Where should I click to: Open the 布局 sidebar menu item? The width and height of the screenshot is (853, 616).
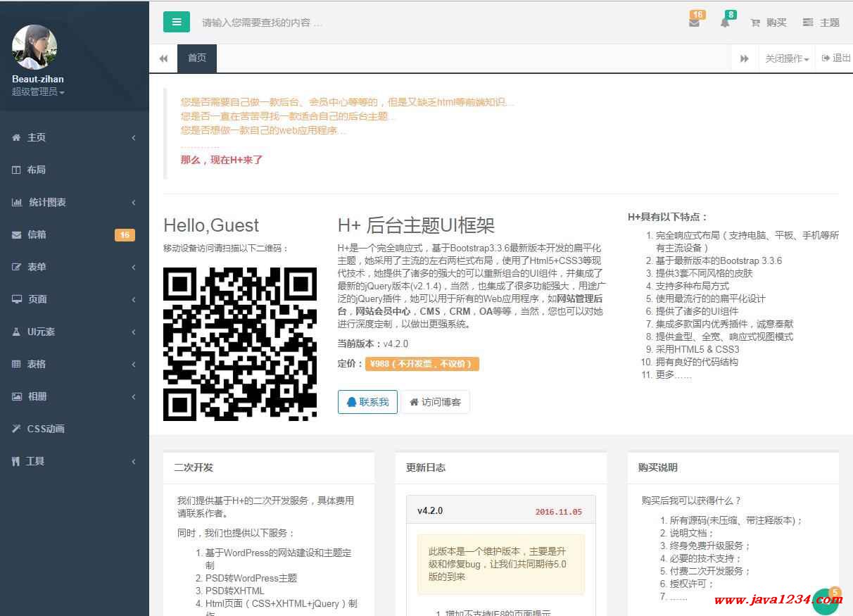tap(75, 170)
